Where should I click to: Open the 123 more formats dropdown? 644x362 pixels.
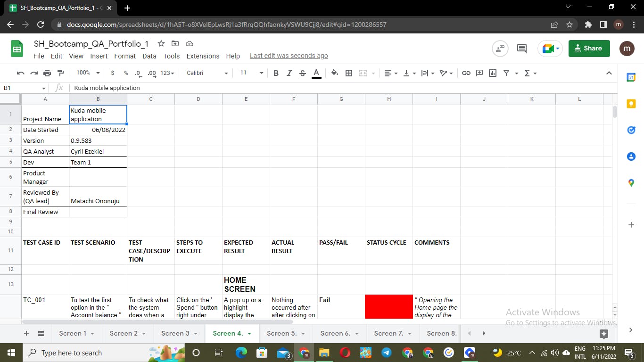pyautogui.click(x=167, y=73)
